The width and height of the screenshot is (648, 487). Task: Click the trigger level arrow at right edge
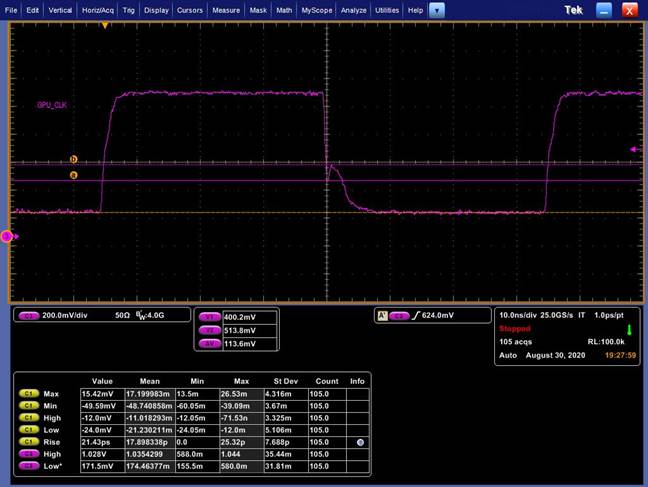[x=634, y=150]
